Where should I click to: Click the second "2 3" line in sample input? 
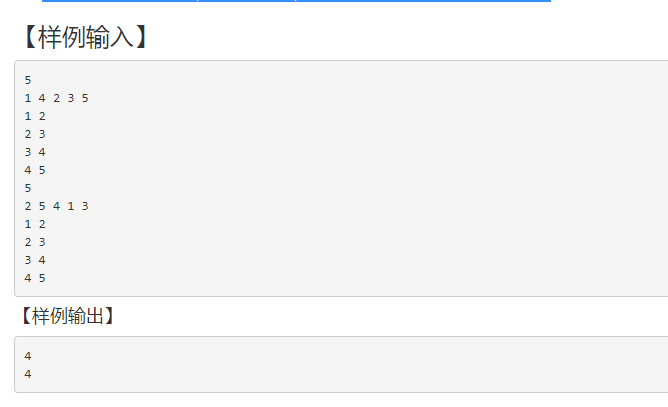click(35, 242)
